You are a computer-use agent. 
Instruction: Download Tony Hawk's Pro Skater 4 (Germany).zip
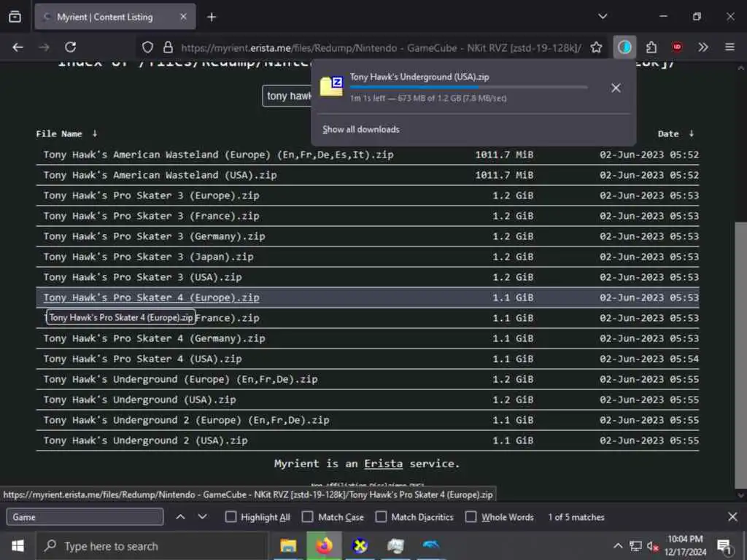coord(154,338)
